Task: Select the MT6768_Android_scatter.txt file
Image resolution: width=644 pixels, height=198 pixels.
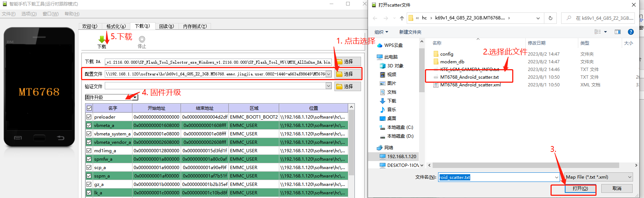Action: (x=469, y=77)
